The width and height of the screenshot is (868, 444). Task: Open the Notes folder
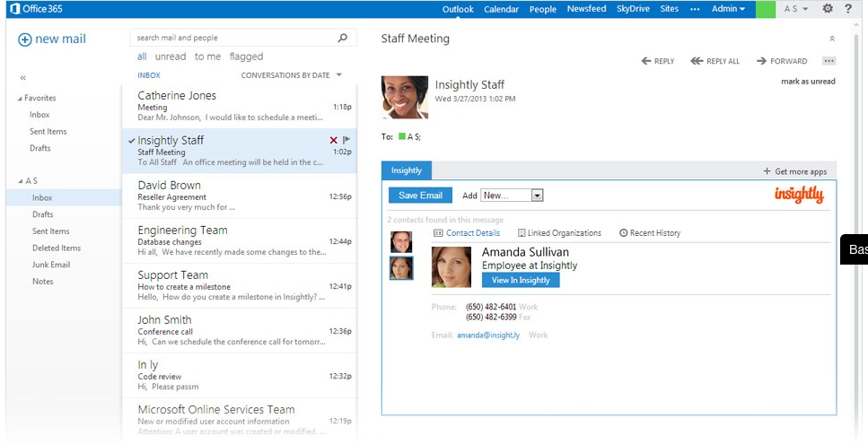point(42,282)
